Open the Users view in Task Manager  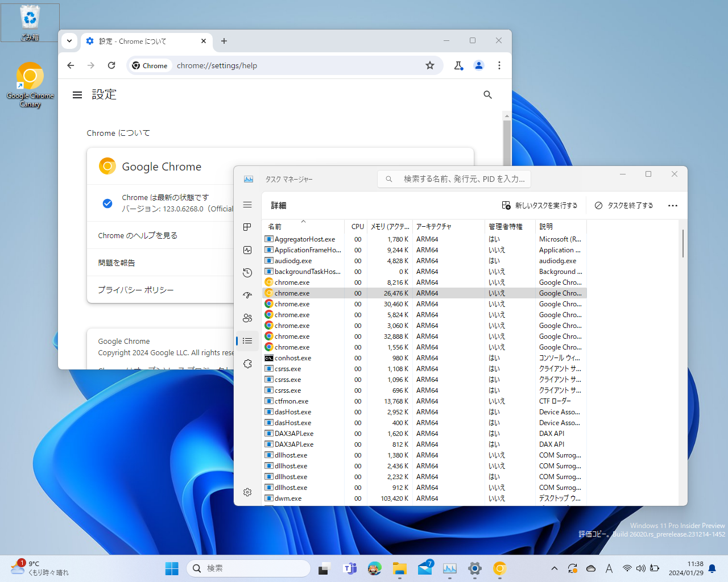coord(247,318)
